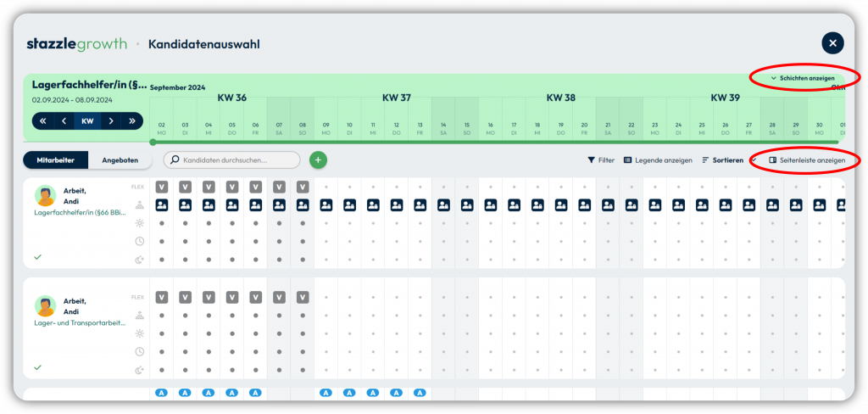
Task: Click the September 2024 month label
Action: (178, 87)
